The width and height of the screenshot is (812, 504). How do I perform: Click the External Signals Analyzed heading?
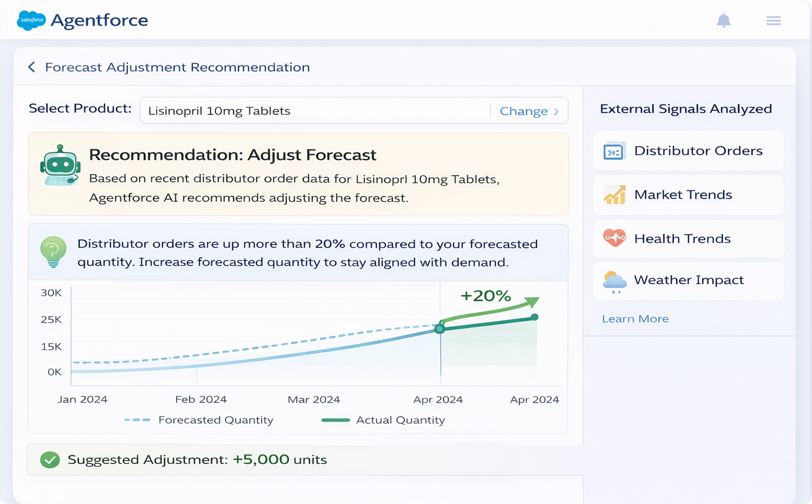pos(686,109)
